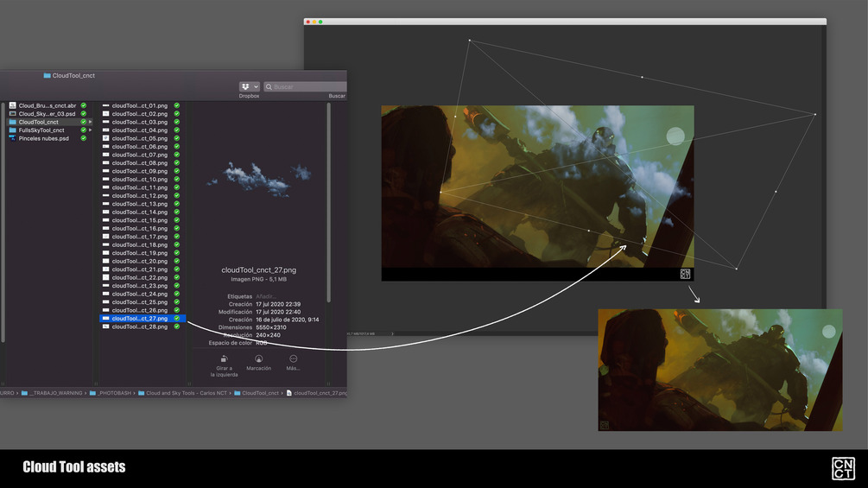The width and height of the screenshot is (868, 488).
Task: Select cloudTool...ct_11.png
Action: tap(143, 187)
